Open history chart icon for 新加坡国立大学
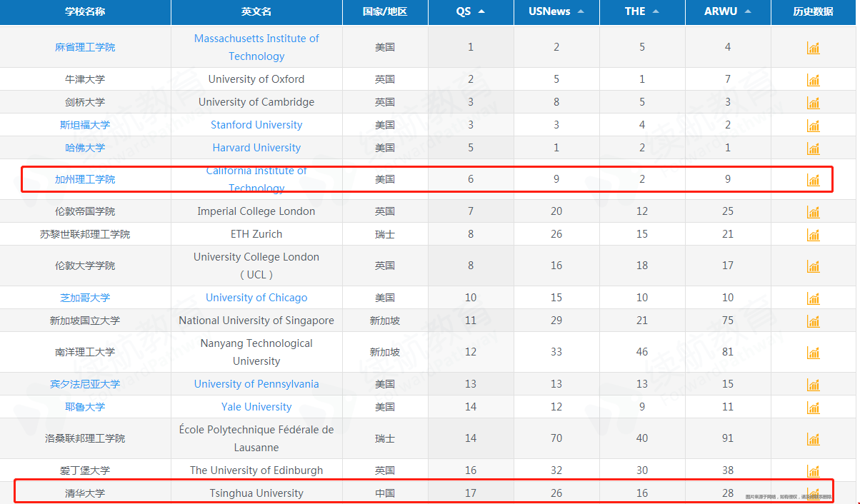 tap(813, 321)
